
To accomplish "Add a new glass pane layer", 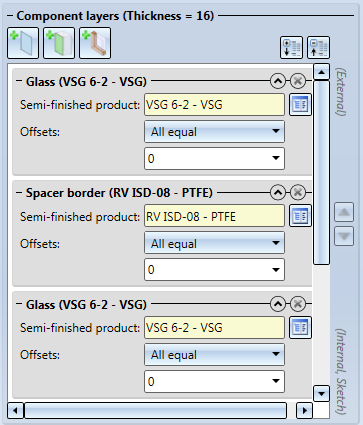I will [23, 43].
